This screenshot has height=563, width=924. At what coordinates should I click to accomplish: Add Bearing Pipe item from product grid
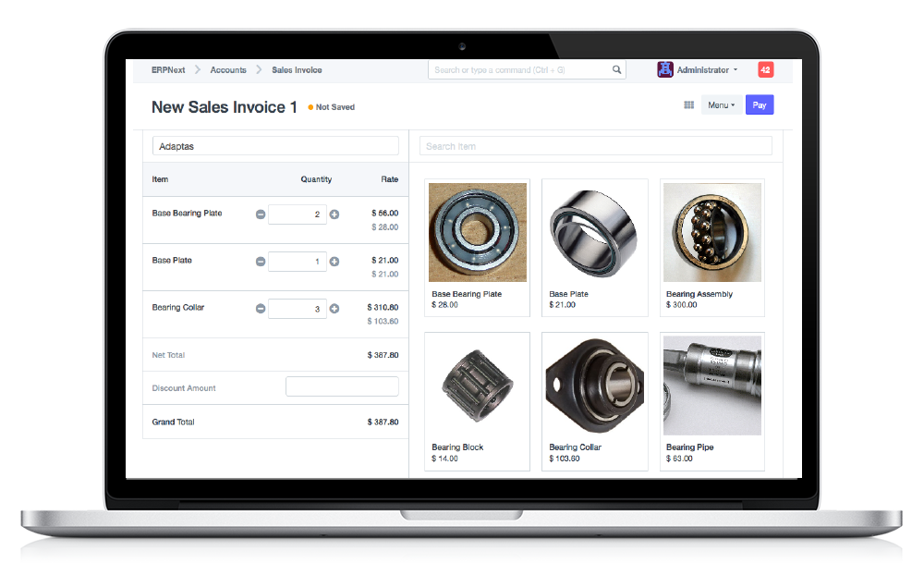point(712,386)
